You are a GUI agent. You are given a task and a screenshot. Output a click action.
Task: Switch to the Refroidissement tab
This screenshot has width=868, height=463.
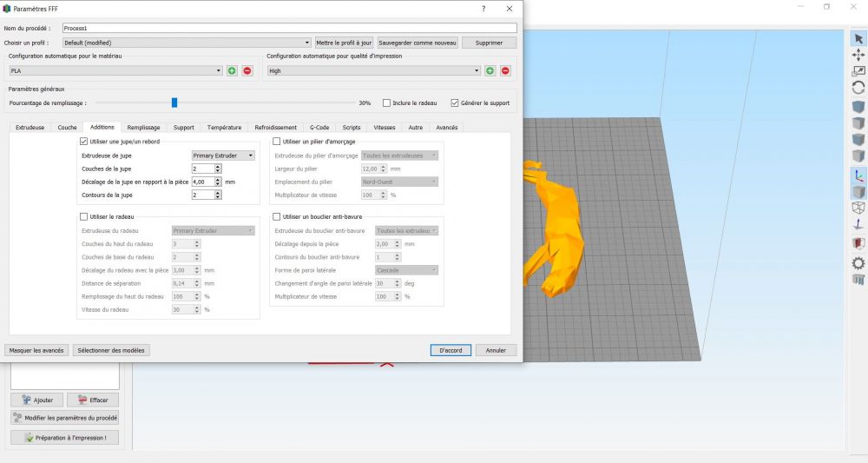276,128
